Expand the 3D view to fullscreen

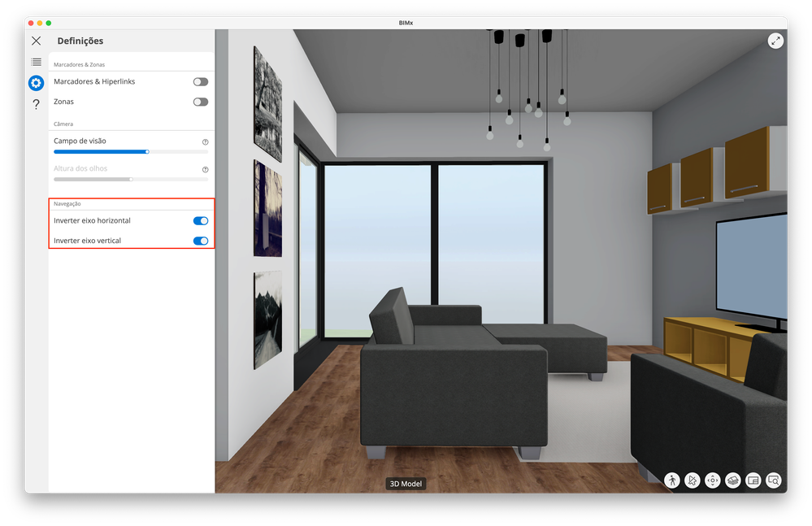(x=775, y=41)
